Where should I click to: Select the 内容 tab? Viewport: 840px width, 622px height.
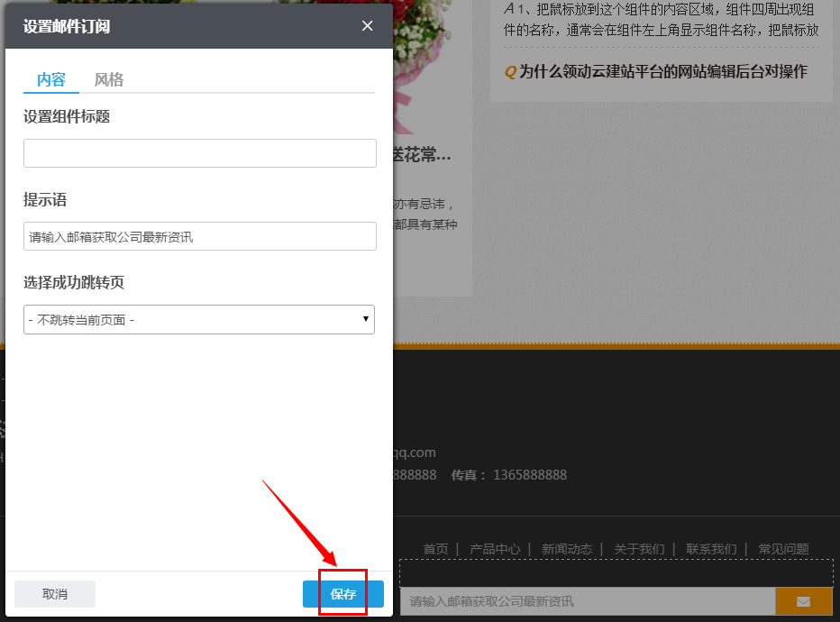(50, 79)
